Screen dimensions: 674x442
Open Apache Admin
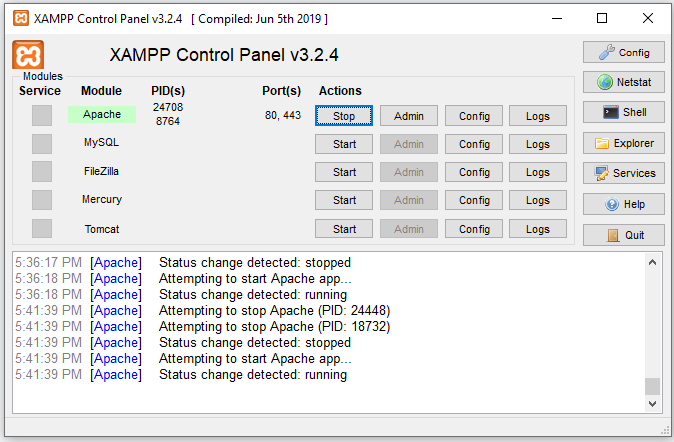pos(409,116)
